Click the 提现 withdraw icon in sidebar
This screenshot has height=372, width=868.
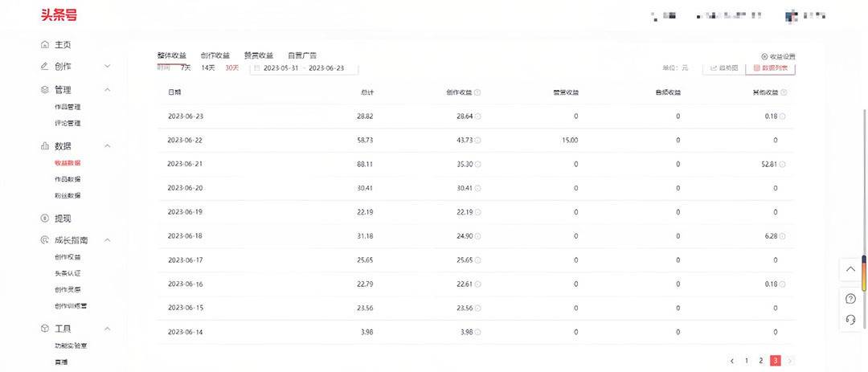click(45, 219)
